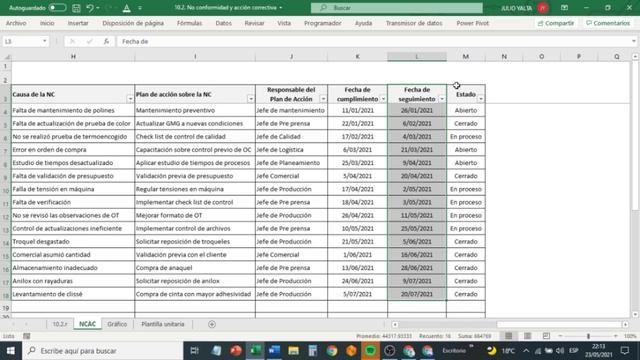Expand the document title dropdown
Screen dimensions: 640x360
(281, 8)
